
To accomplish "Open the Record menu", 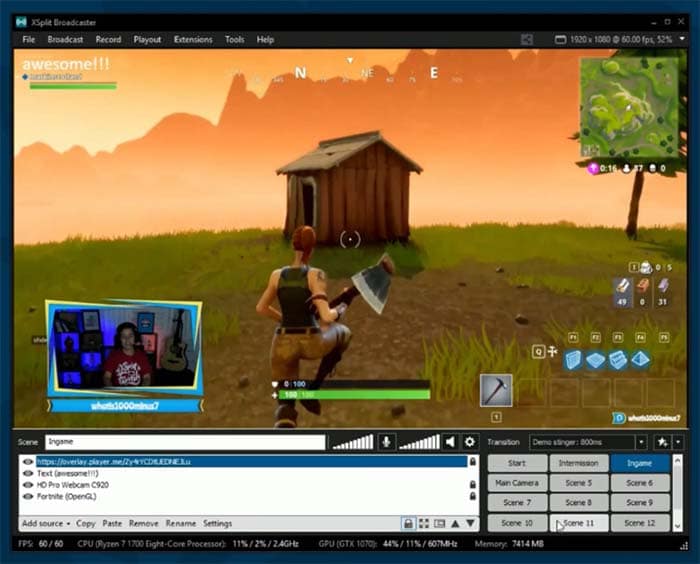I will [108, 40].
